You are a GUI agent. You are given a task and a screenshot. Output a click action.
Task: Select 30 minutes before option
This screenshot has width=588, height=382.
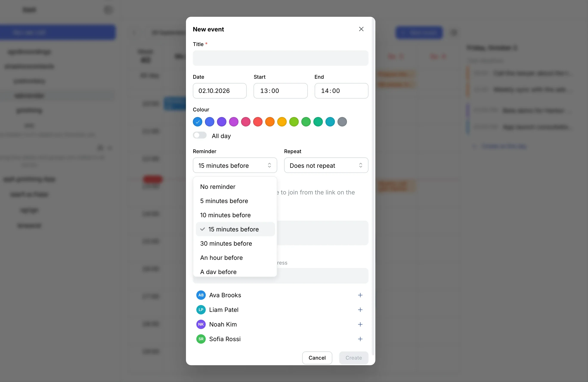[x=235, y=243]
